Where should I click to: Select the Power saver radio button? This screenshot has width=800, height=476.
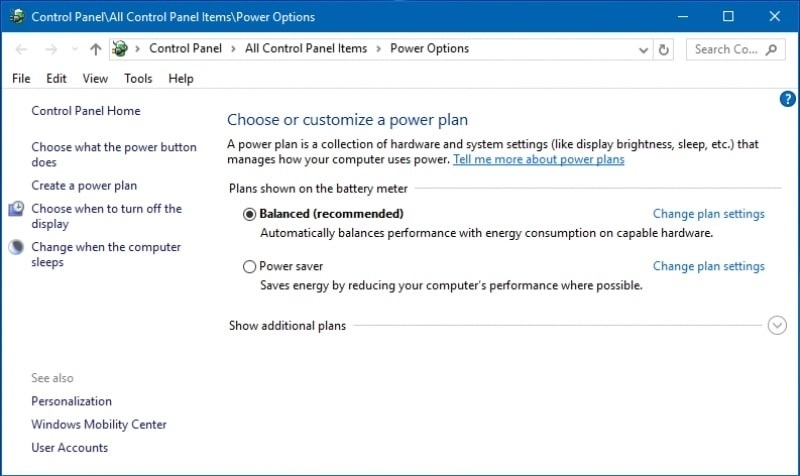pyautogui.click(x=249, y=266)
